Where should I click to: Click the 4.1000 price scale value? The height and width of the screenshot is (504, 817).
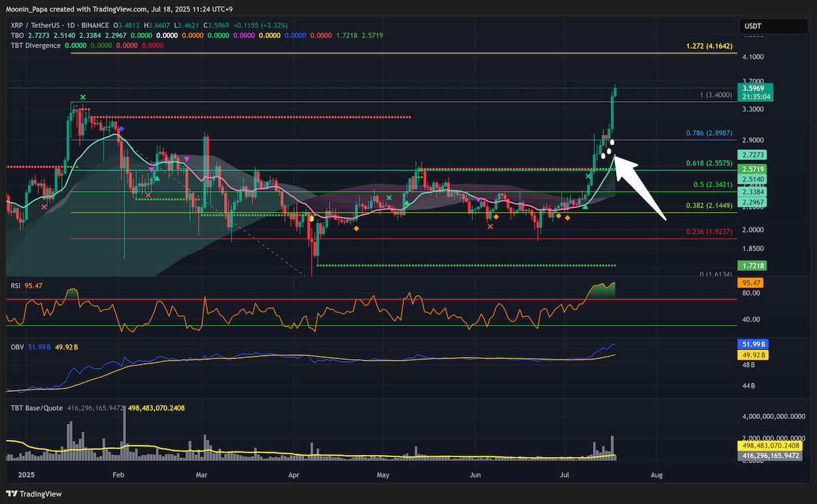(753, 57)
